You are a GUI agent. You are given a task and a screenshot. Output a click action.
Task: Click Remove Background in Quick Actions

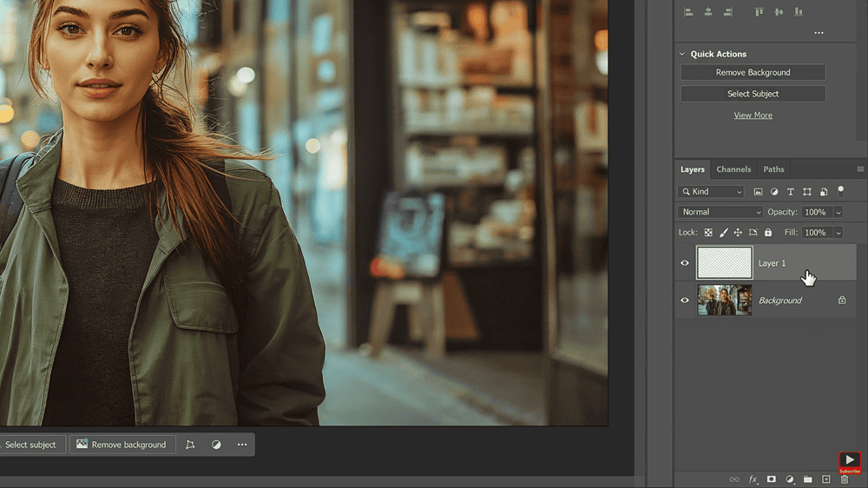(753, 73)
